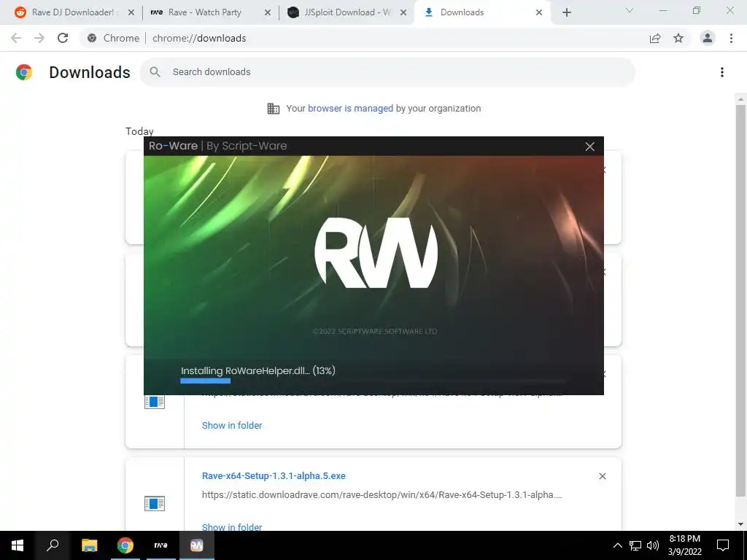Open a new Chrome tab
Viewport: 747px width, 560px height.
click(x=566, y=12)
